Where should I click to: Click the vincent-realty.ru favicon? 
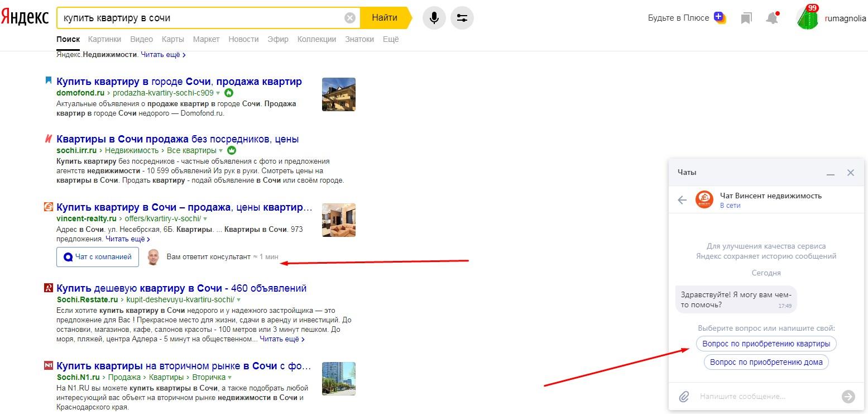tap(49, 207)
